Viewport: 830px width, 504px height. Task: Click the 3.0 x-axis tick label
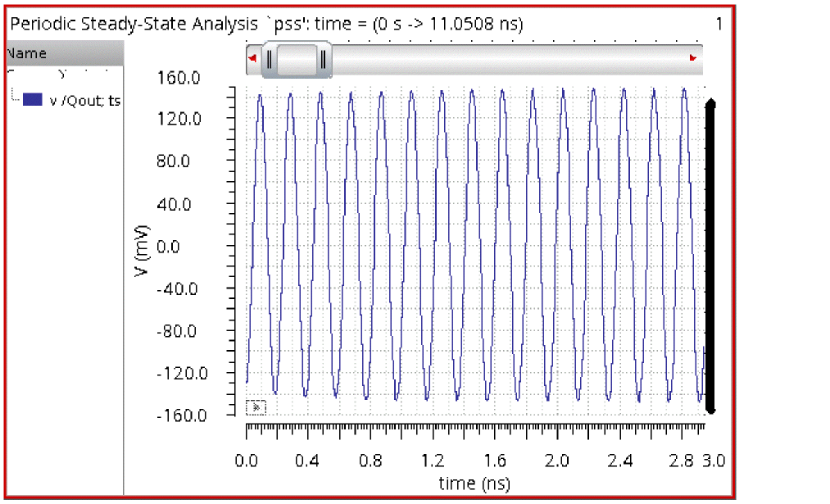coord(714,461)
